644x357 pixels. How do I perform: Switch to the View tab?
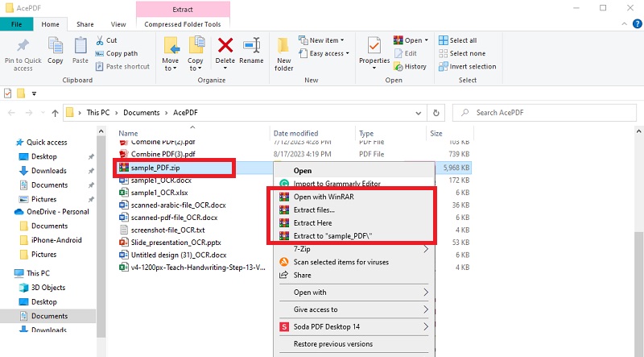(118, 24)
